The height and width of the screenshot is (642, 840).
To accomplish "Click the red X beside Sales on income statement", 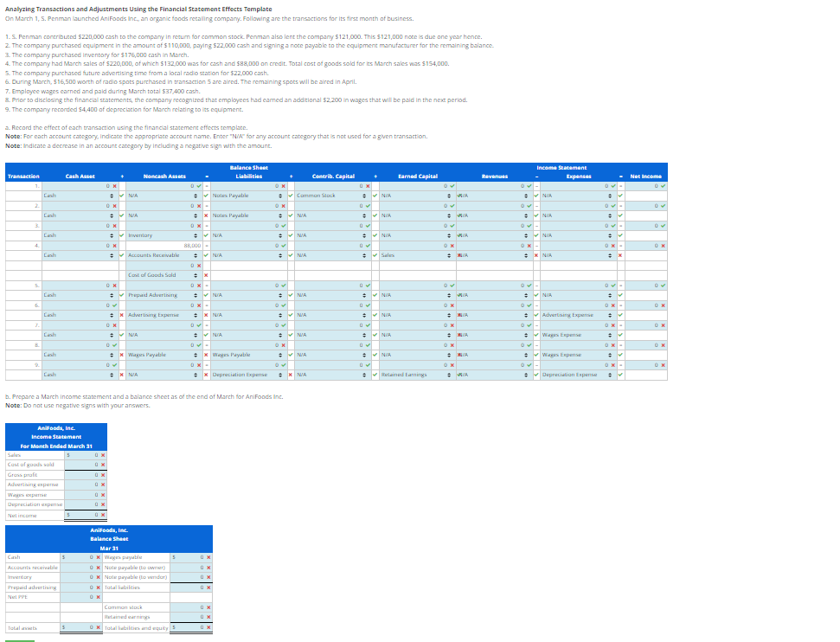I will (x=102, y=455).
